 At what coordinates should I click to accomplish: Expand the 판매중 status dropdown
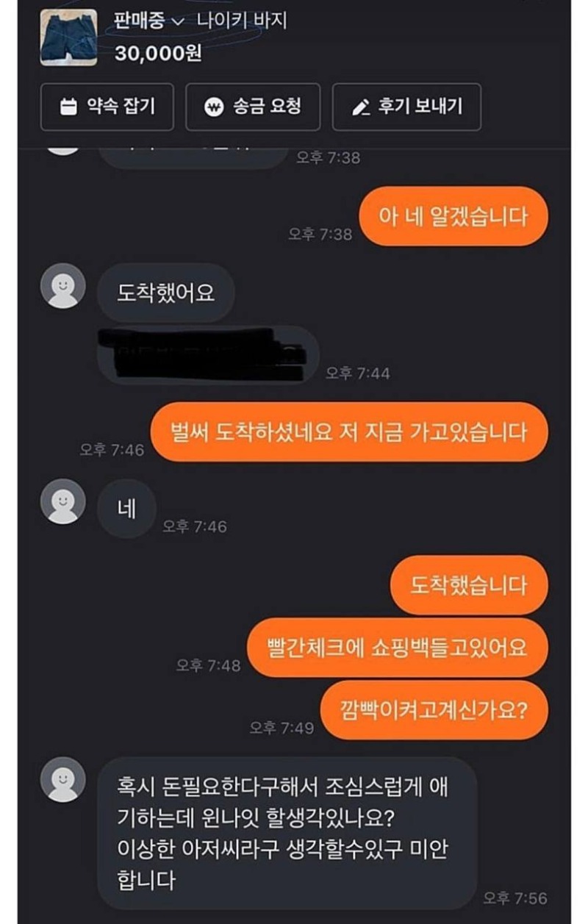click(146, 21)
